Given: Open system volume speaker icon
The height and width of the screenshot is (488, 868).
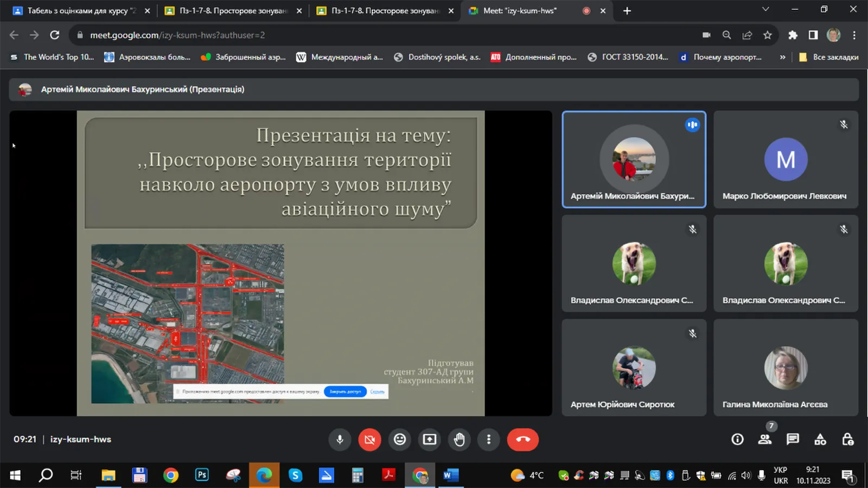Looking at the screenshot, I should (746, 476).
